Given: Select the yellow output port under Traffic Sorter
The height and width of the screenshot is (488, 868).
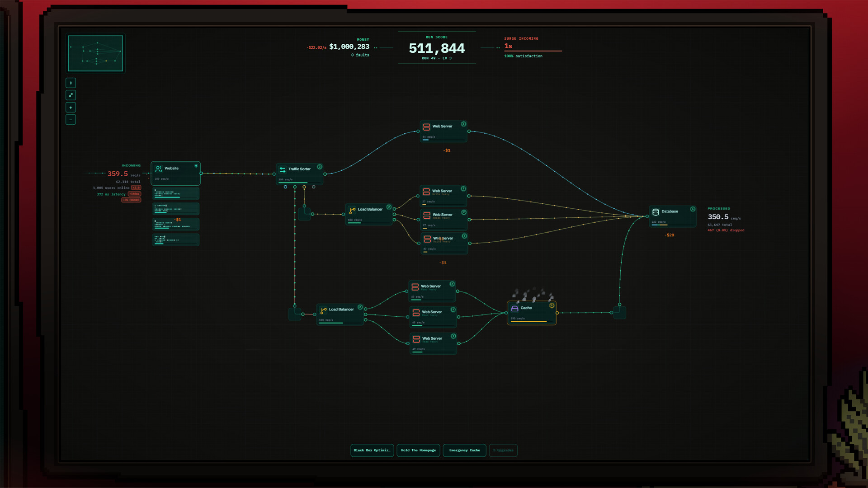Looking at the screenshot, I should pyautogui.click(x=304, y=187).
